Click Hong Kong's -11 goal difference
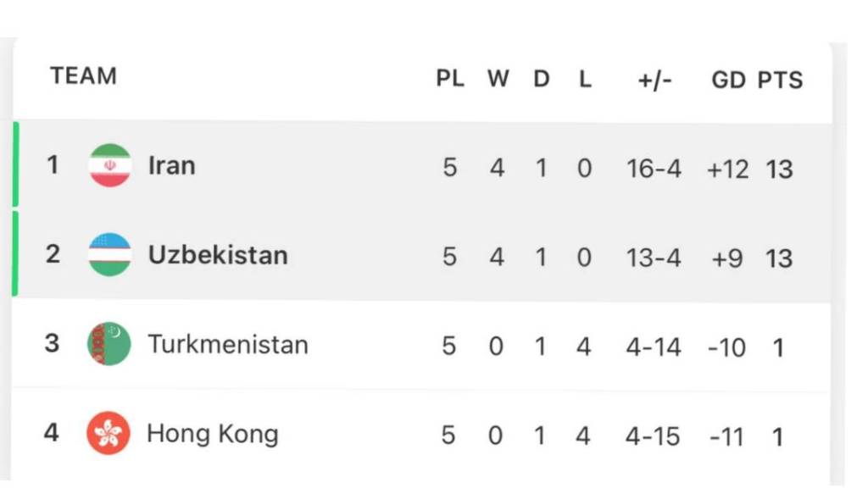The width and height of the screenshot is (868, 494). click(x=727, y=437)
